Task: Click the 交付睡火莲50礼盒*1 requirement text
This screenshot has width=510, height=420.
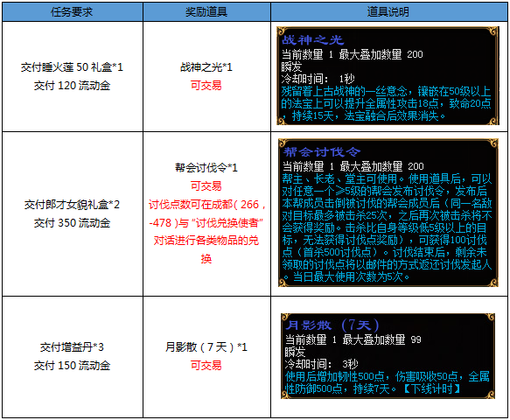Action: pyautogui.click(x=72, y=67)
